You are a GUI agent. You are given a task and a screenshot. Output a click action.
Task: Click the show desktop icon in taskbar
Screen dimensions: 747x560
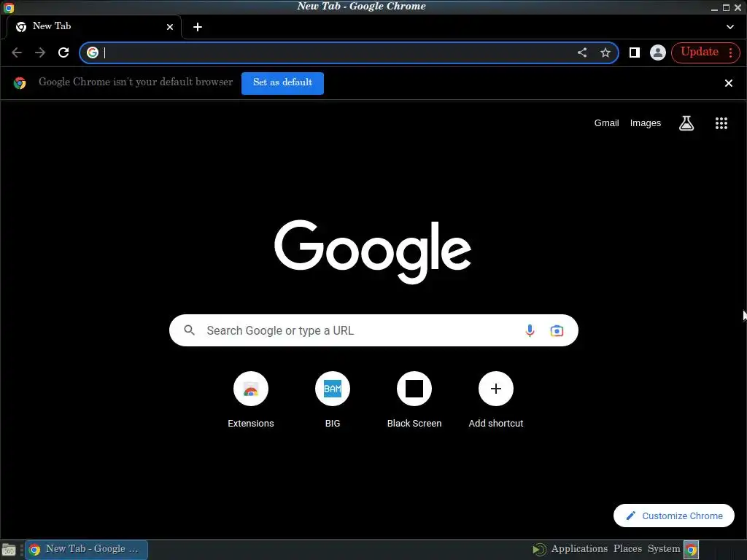tap(9, 550)
